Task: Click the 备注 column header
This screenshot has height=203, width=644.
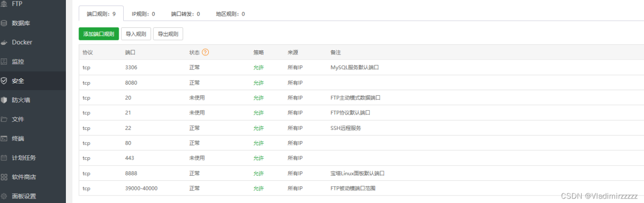Action: 336,52
